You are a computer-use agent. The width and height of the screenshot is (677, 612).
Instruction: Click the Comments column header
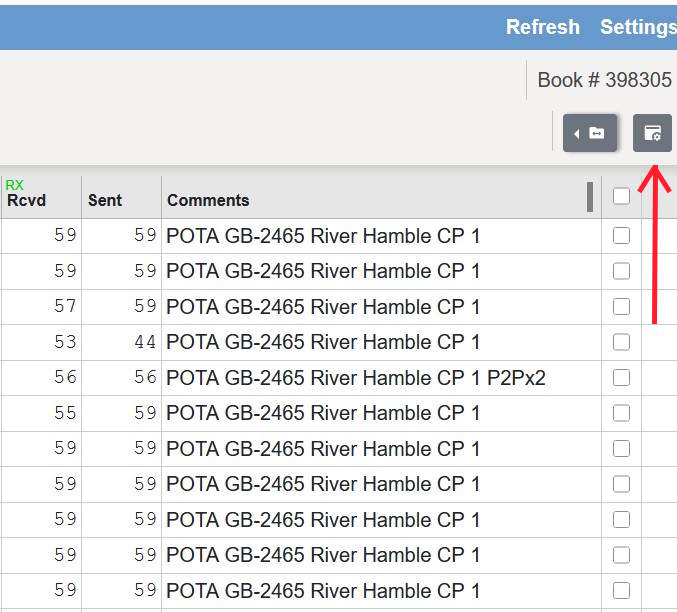(x=208, y=200)
